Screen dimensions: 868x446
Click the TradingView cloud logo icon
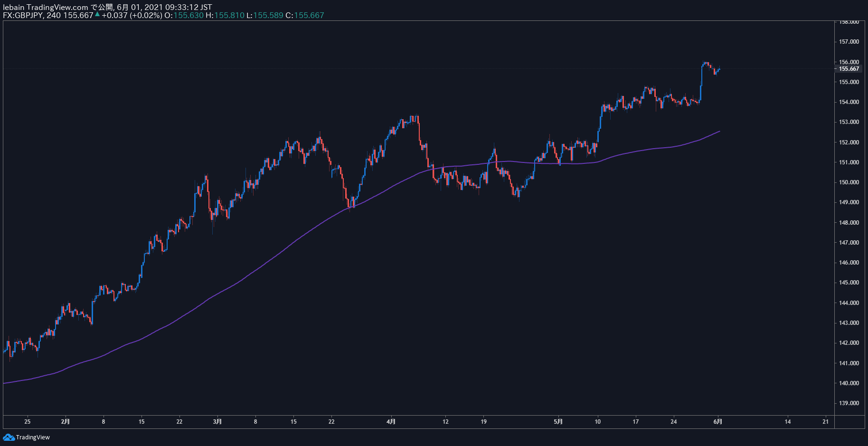coord(9,437)
